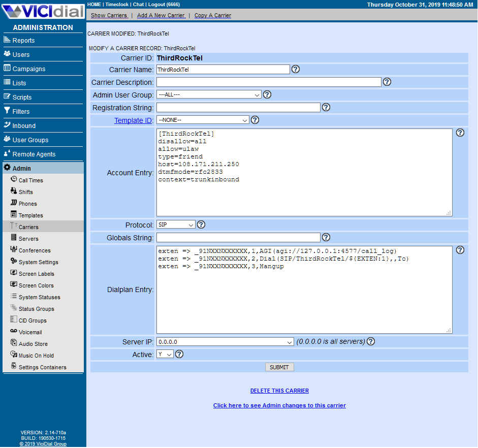
Task: Click into Dialplan Entry text area
Action: 304,290
